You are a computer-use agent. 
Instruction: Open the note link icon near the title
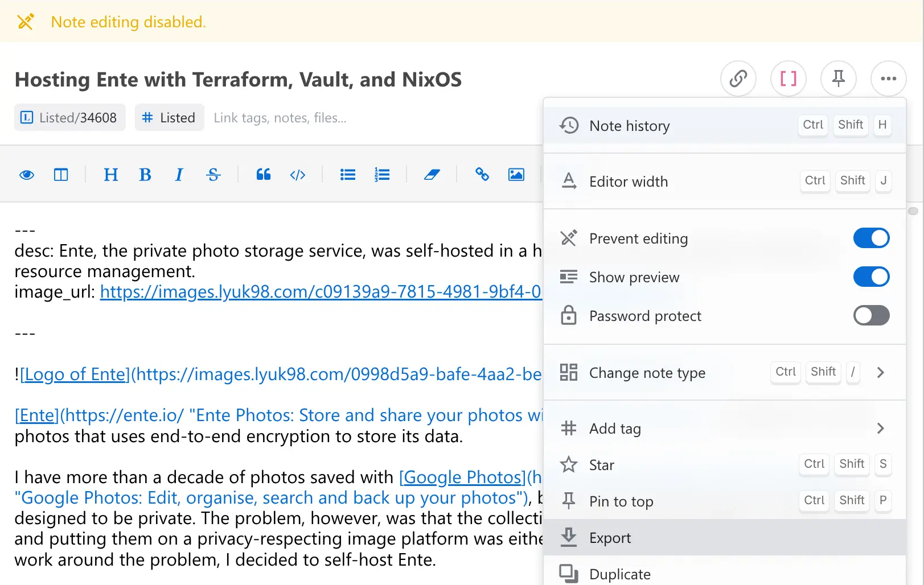[738, 79]
